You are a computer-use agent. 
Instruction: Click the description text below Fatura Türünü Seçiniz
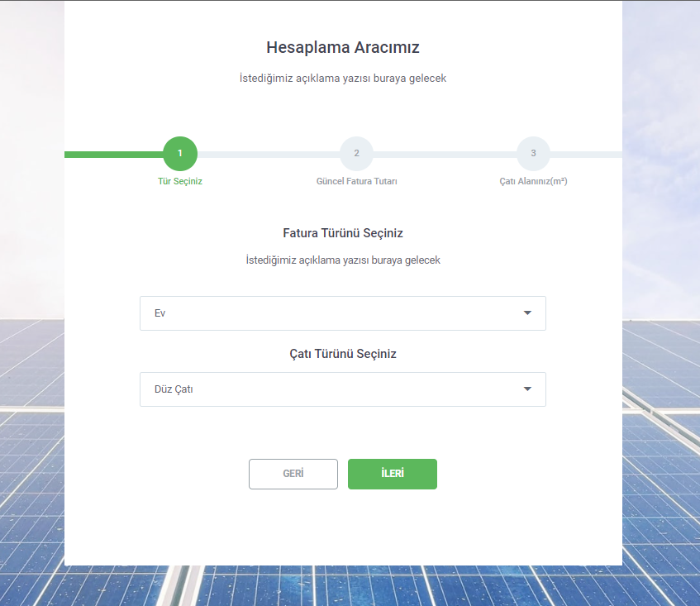(342, 260)
